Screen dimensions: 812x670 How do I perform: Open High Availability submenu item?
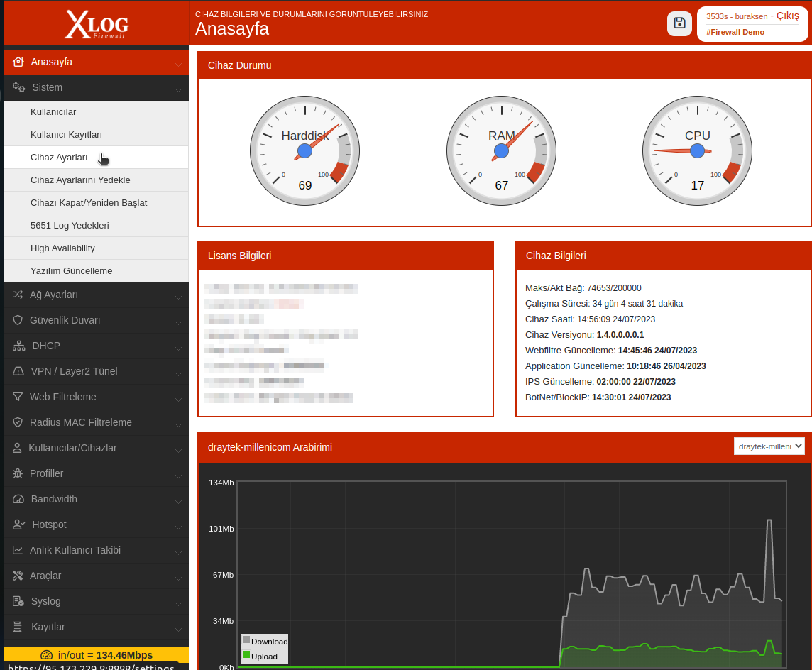97,248
